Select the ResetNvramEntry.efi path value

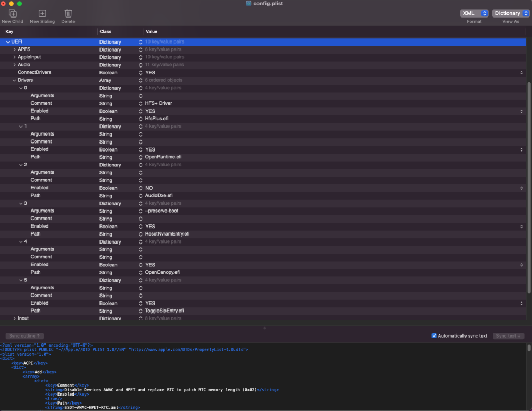167,234
